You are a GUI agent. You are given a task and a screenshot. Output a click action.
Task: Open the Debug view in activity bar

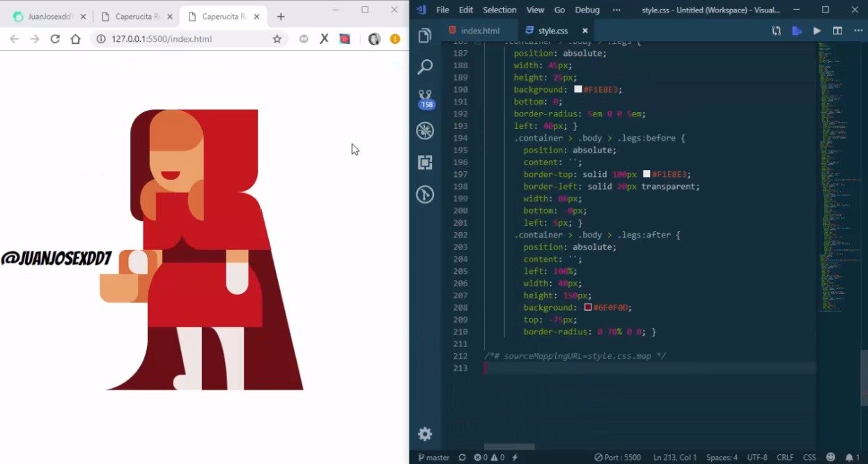425,130
